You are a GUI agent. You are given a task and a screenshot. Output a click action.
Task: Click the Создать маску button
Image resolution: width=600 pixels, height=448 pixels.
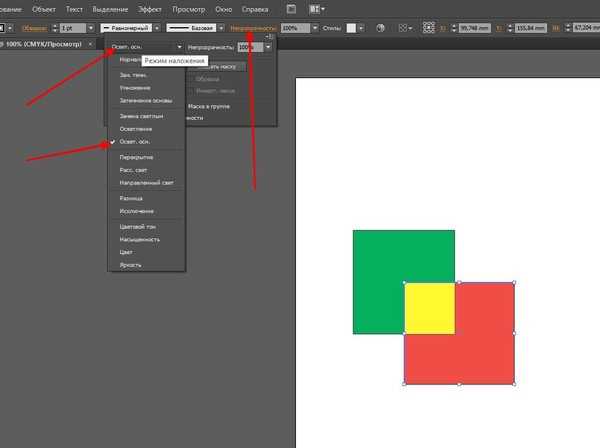217,67
